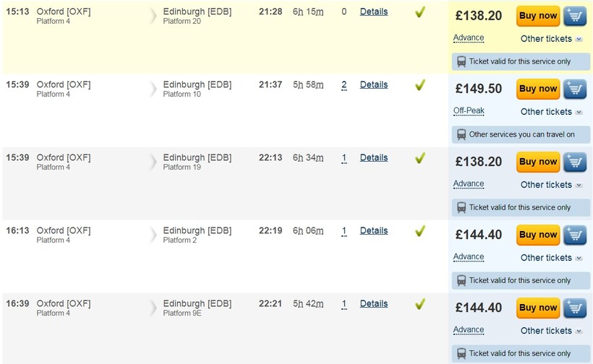Add the 16:13 departure to basket via cart icon
The image size is (593, 364).
(575, 235)
